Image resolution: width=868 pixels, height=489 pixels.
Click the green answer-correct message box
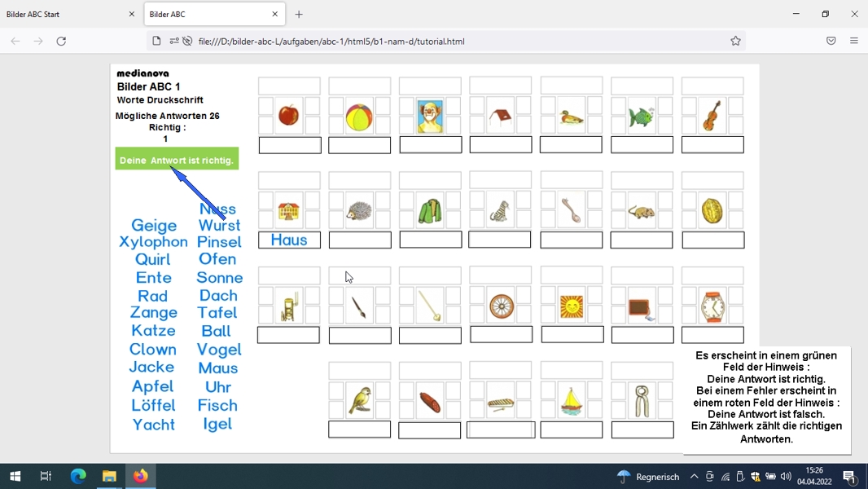[x=177, y=159]
